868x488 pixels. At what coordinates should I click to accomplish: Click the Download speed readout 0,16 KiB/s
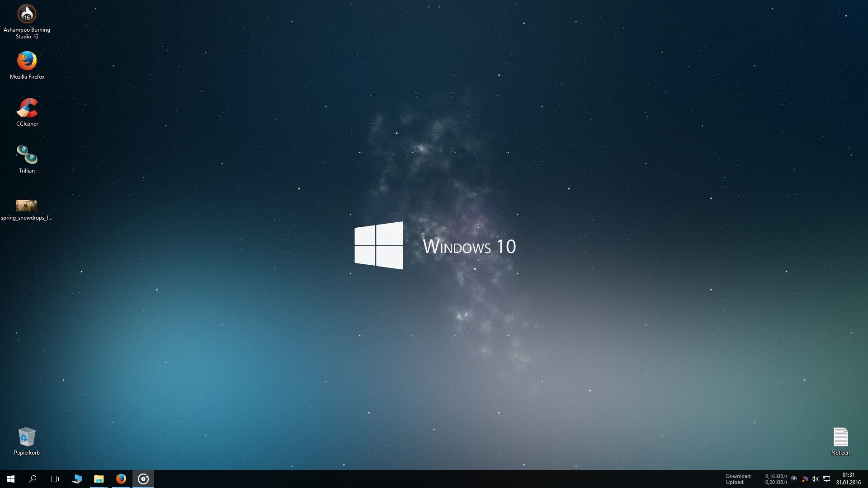click(776, 476)
